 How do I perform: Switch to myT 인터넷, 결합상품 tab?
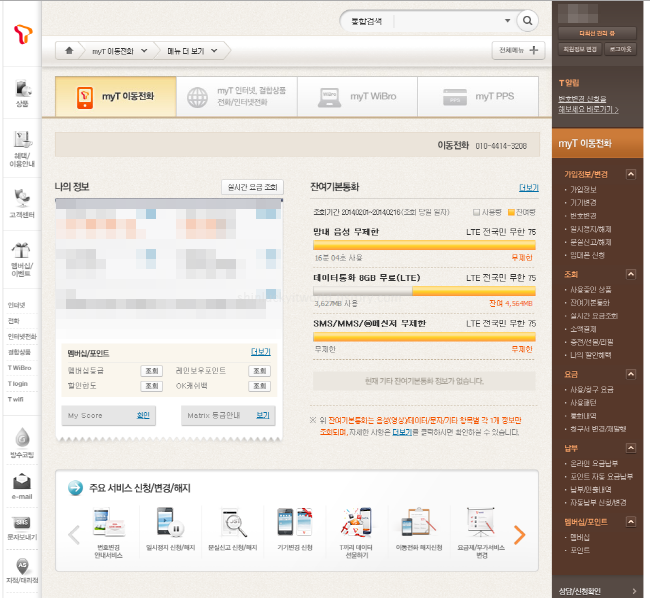(x=237, y=97)
